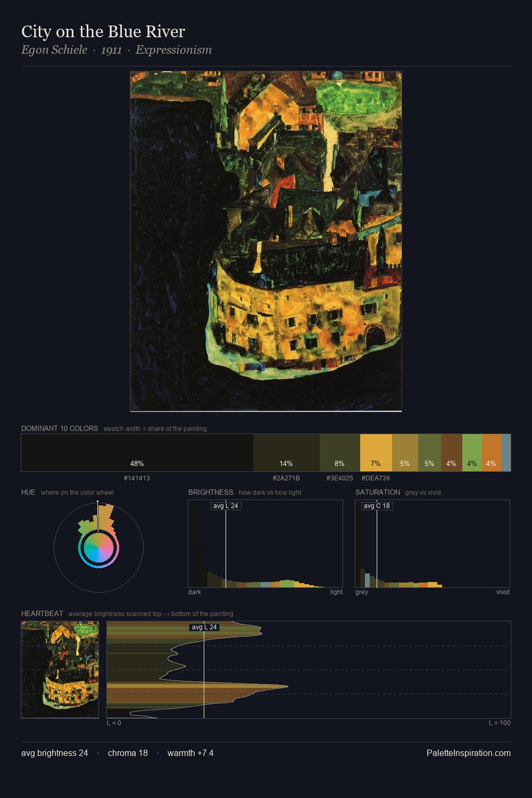This screenshot has width=532, height=798.
Task: Click the "vivid" axis label
Action: pyautogui.click(x=503, y=592)
